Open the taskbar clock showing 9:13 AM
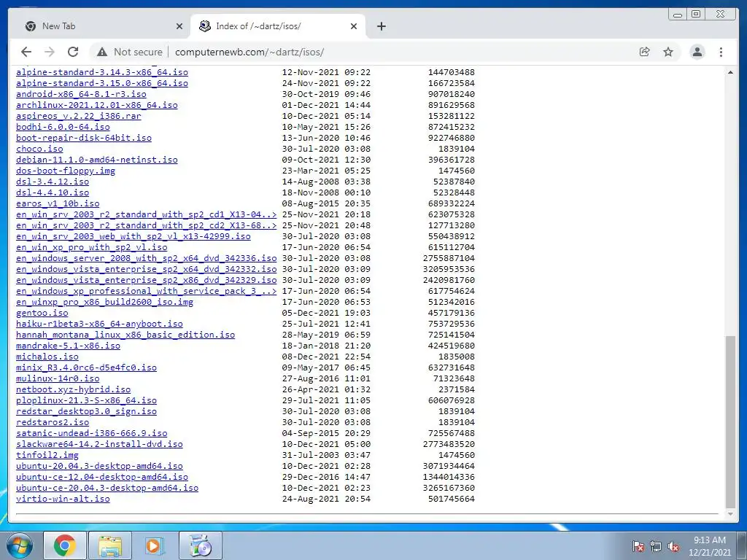This screenshot has height=560, width=747. tap(709, 546)
